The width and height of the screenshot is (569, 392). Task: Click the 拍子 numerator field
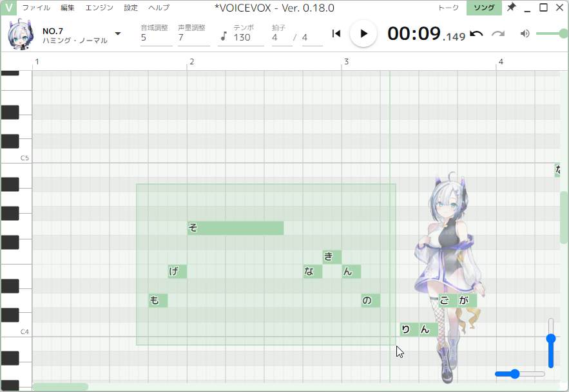[282, 38]
